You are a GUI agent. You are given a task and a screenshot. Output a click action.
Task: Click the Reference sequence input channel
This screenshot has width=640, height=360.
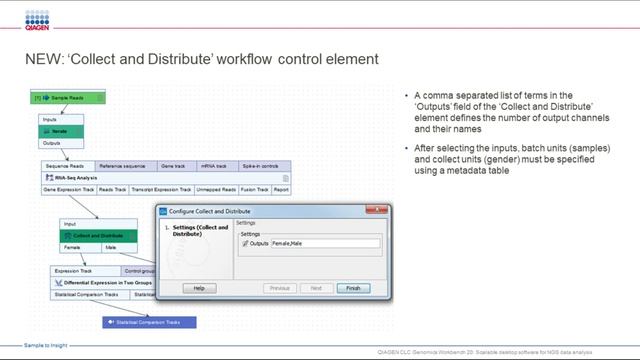(x=126, y=166)
